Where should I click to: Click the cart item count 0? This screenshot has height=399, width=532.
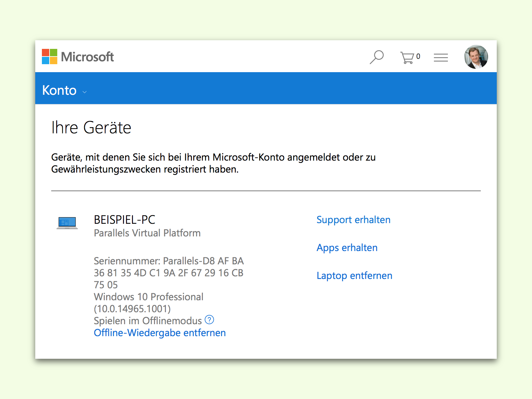coord(418,57)
